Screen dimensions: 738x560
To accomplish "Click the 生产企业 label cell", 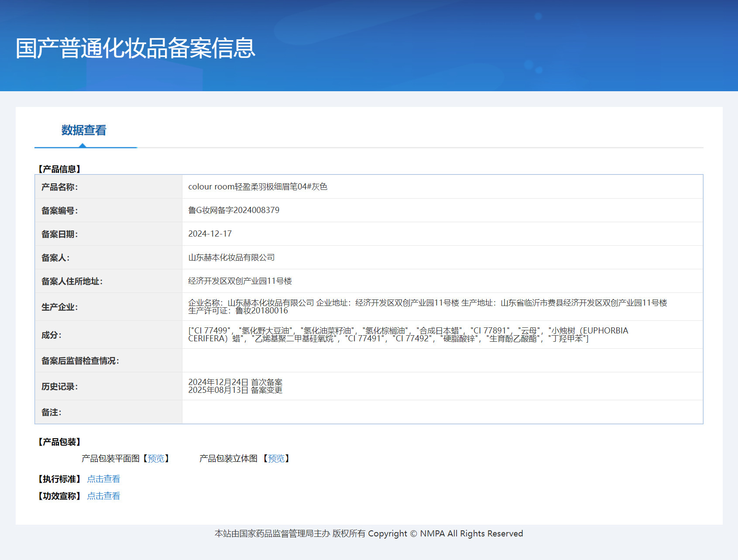I will (109, 307).
